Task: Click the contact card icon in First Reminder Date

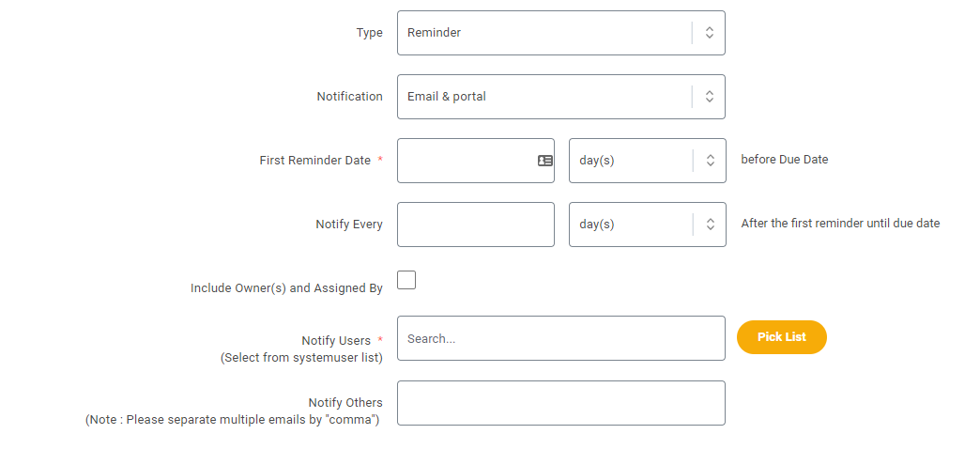Action: [545, 161]
